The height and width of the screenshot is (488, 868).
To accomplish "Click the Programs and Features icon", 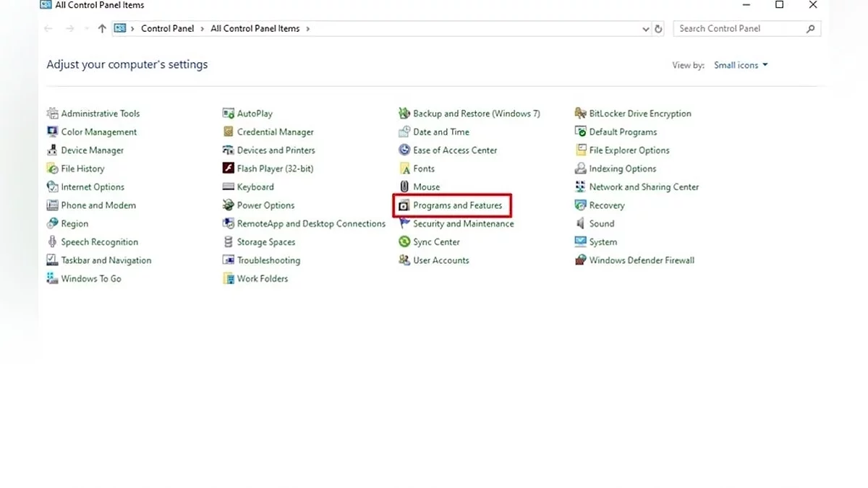I will (x=404, y=206).
